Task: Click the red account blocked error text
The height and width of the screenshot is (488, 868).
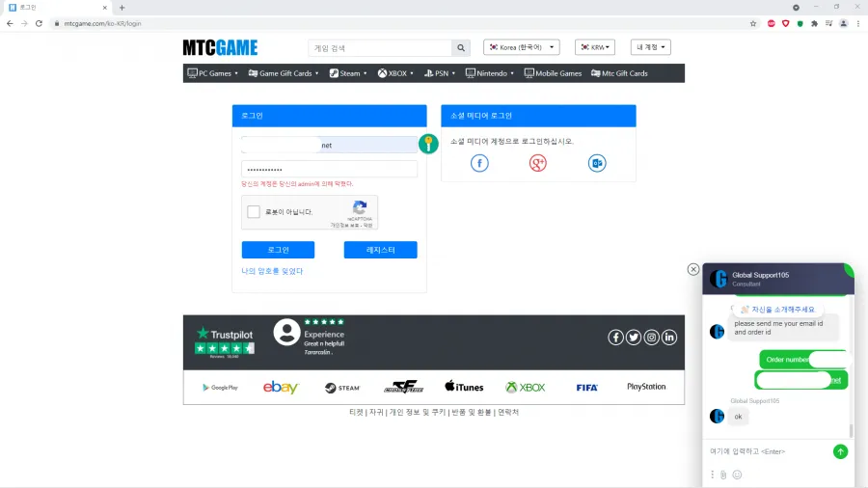Action: coord(297,183)
